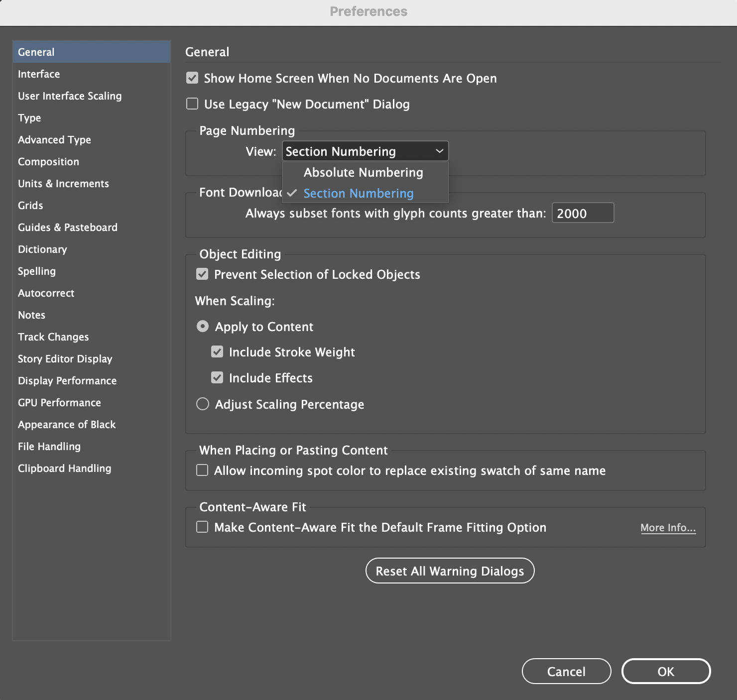
Task: Select Adjust Scaling Percentage radio button
Action: (203, 404)
